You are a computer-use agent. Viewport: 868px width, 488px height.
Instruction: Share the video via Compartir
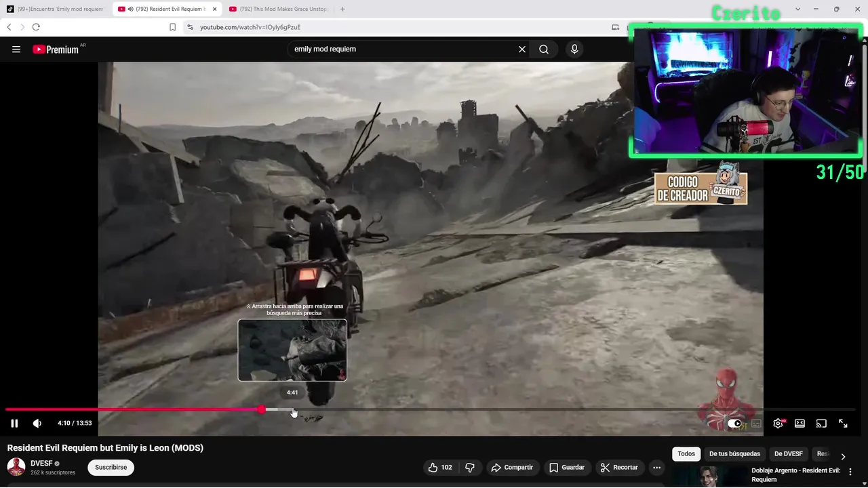tap(512, 468)
